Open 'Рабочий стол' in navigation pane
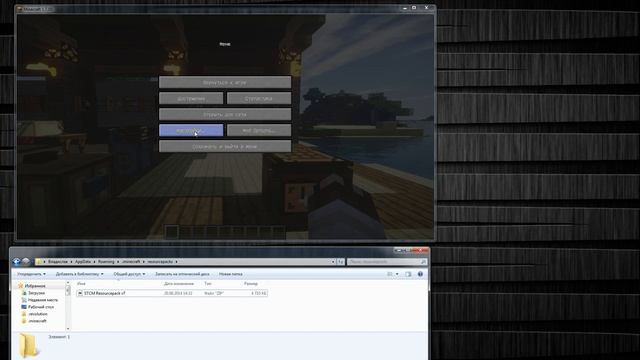 (x=41, y=307)
